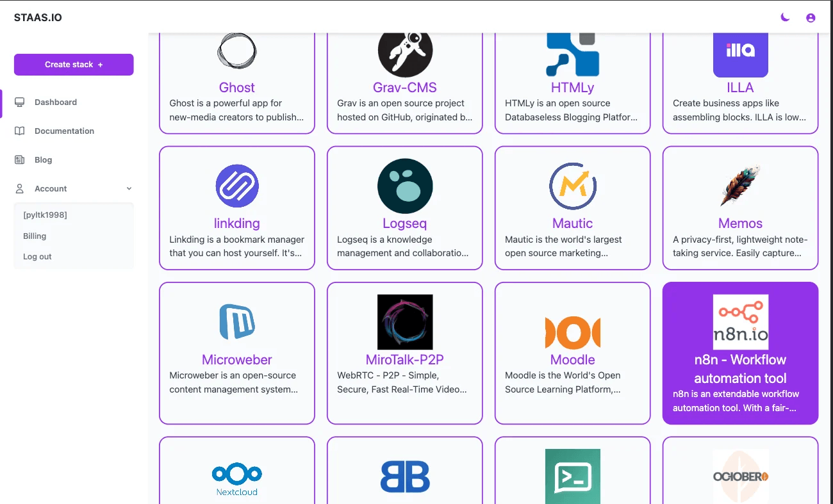Open Blog in sidebar
Screen dimensions: 833x504
click(44, 160)
